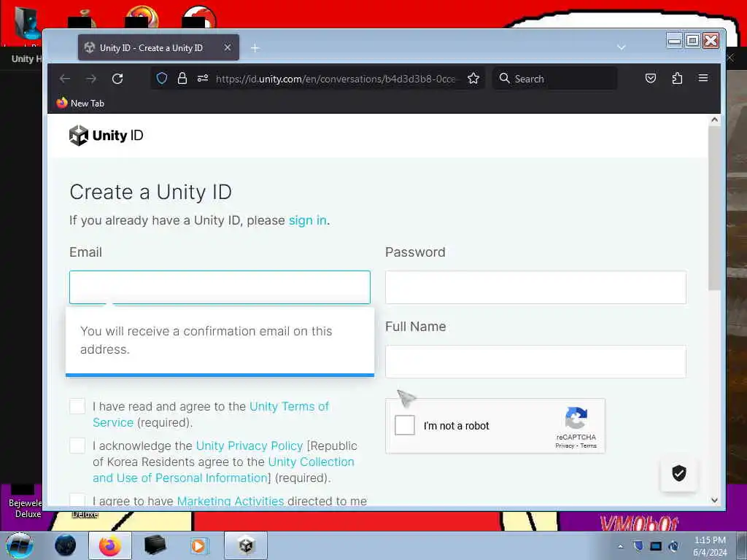Viewport: 747px width, 560px height.
Task: Click the shield badge at page corner
Action: point(679,473)
